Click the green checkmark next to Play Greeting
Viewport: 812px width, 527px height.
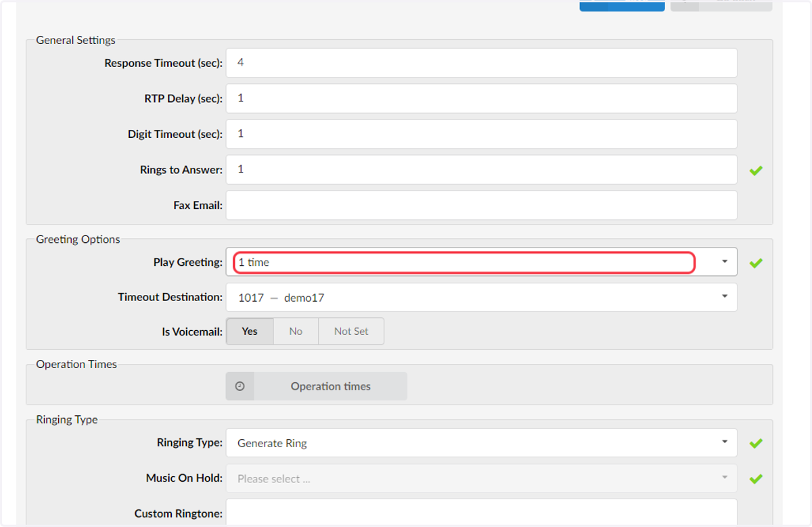[x=756, y=263]
